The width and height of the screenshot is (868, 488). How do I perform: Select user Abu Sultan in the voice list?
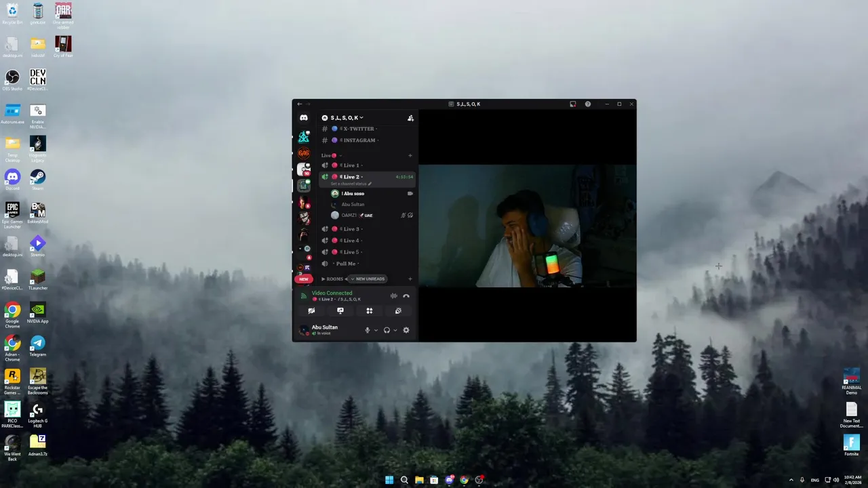pyautogui.click(x=372, y=205)
